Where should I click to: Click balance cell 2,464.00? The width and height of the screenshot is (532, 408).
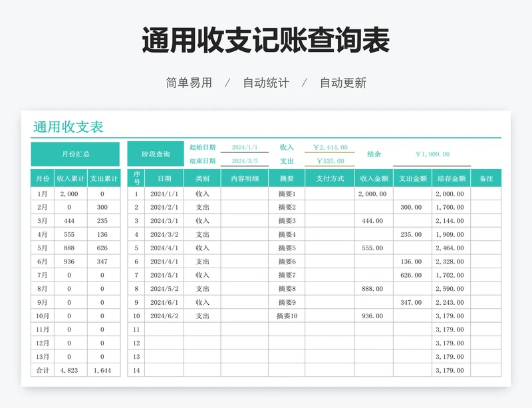(450, 248)
